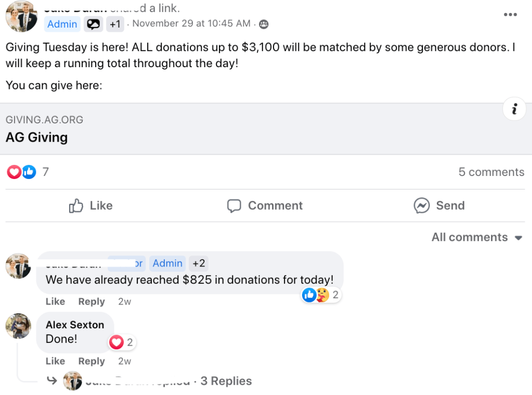Image resolution: width=532 pixels, height=395 pixels.
Task: Click the info icon on link preview
Action: [x=514, y=109]
